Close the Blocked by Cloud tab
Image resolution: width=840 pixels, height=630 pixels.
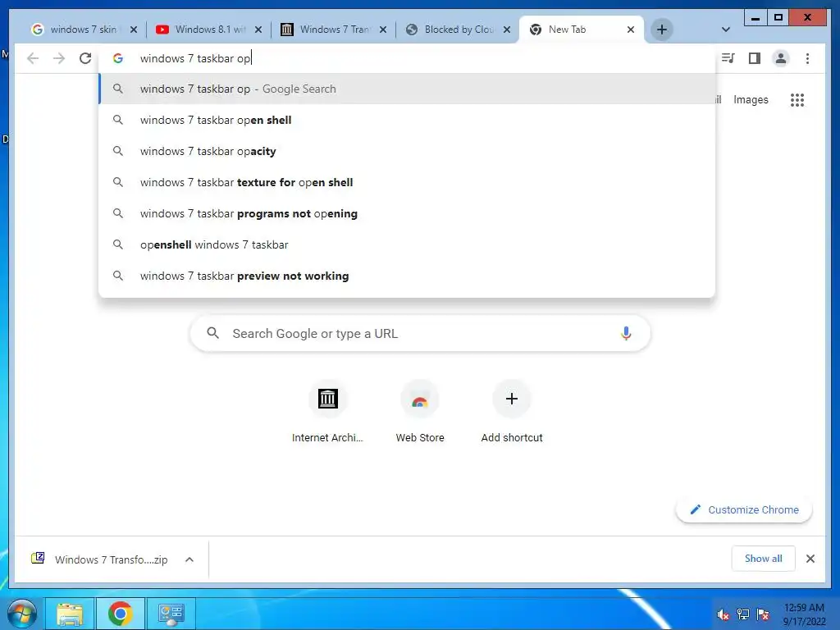pyautogui.click(x=507, y=30)
